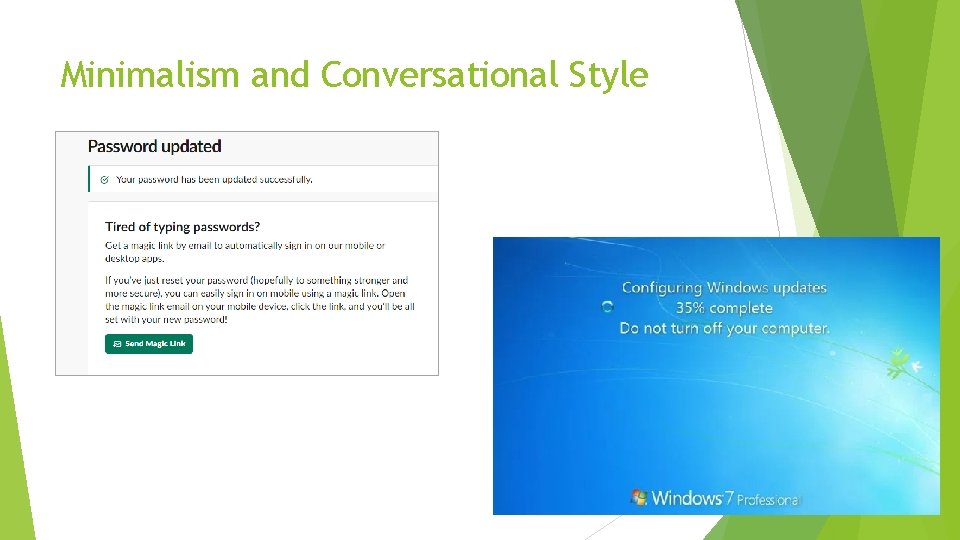The width and height of the screenshot is (960, 540).
Task: Click 'Configuring Windows updates' text
Action: 724,288
